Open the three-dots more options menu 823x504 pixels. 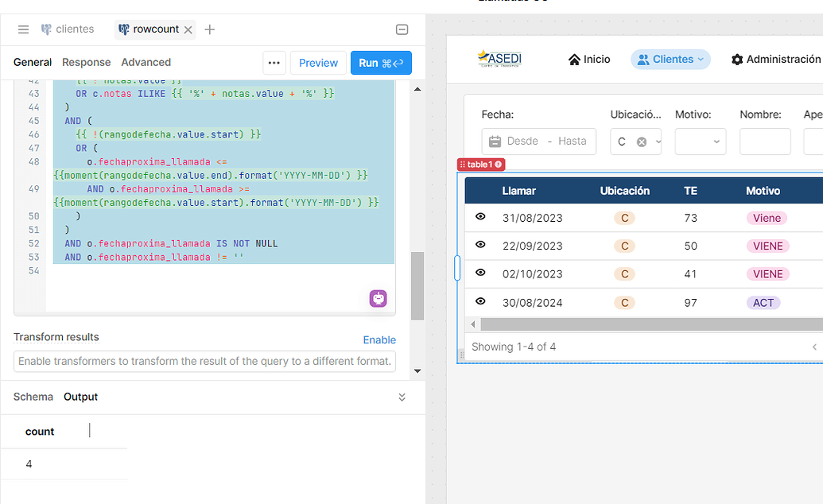point(274,63)
